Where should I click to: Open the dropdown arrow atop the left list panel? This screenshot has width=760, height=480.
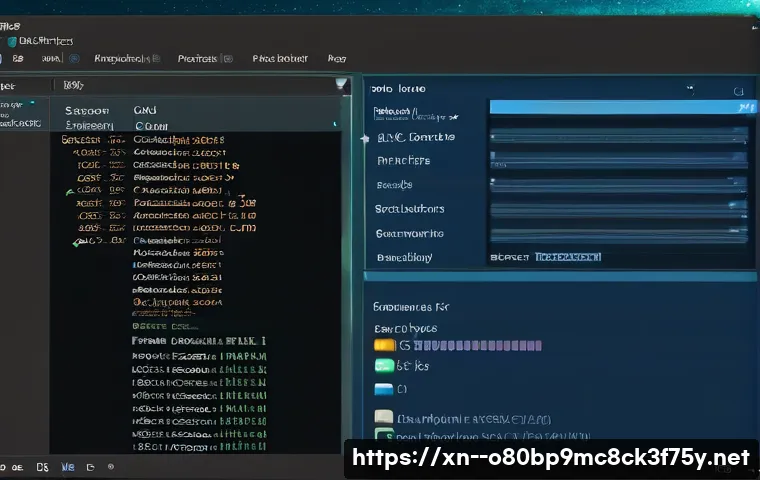[x=341, y=85]
